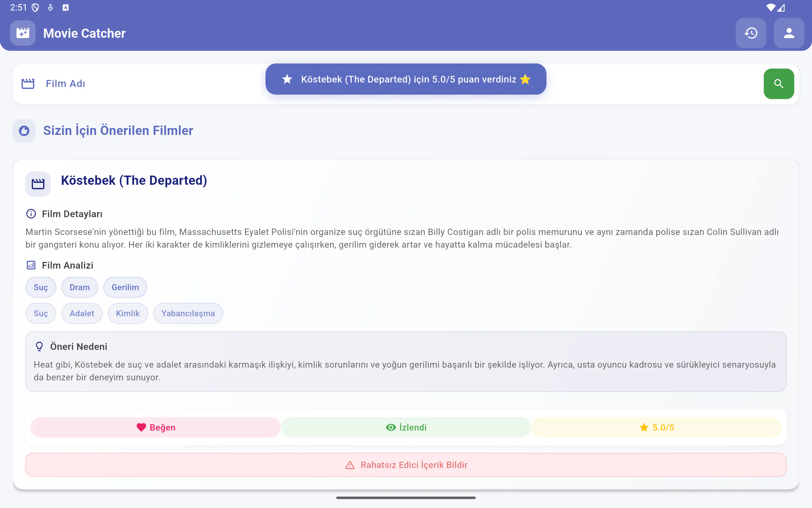812x508 pixels.
Task: Report content via Rahatsız Edici İçerik Bildir
Action: pyautogui.click(x=406, y=465)
